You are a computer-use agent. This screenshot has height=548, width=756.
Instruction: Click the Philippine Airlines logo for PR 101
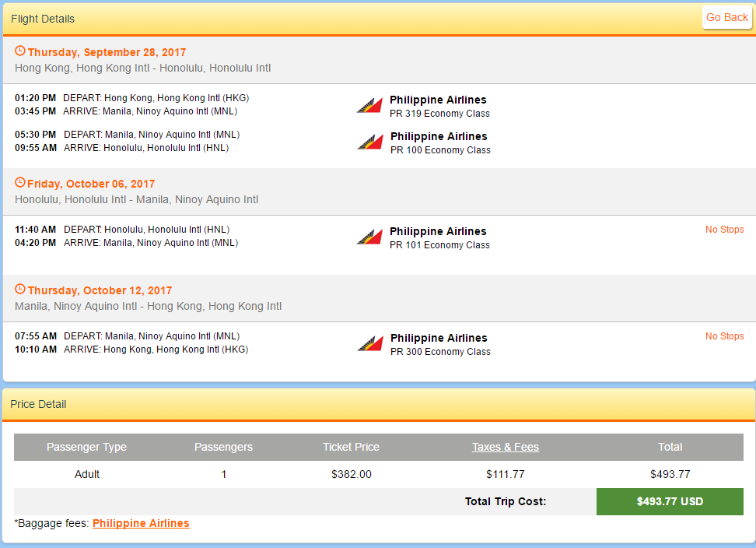[x=370, y=237]
